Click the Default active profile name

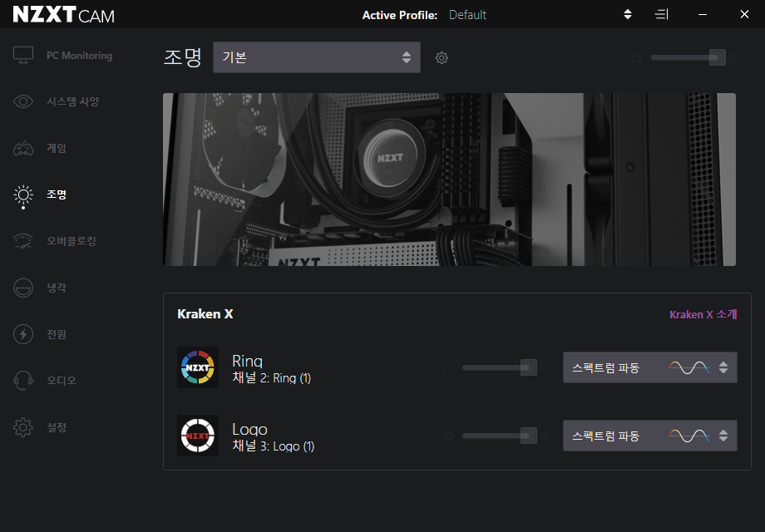(x=467, y=15)
